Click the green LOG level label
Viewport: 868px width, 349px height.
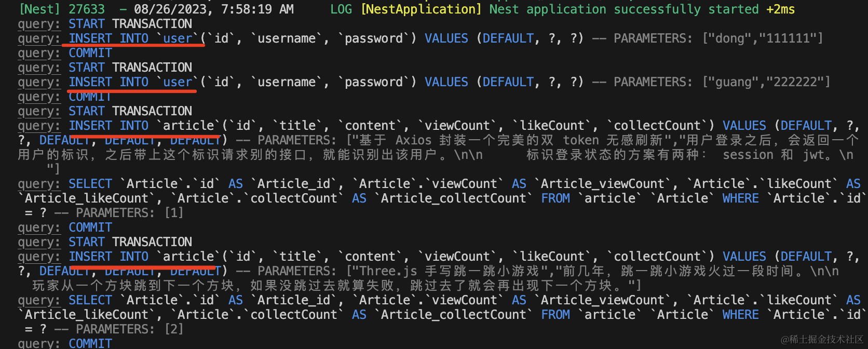[x=341, y=9]
